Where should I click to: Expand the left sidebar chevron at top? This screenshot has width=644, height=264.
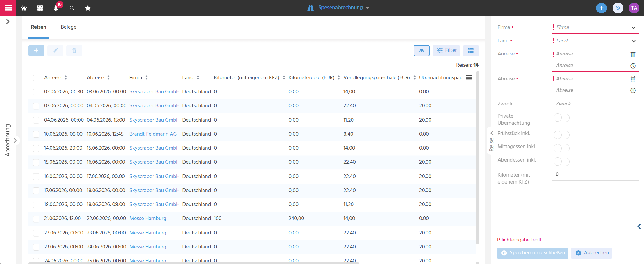click(8, 22)
